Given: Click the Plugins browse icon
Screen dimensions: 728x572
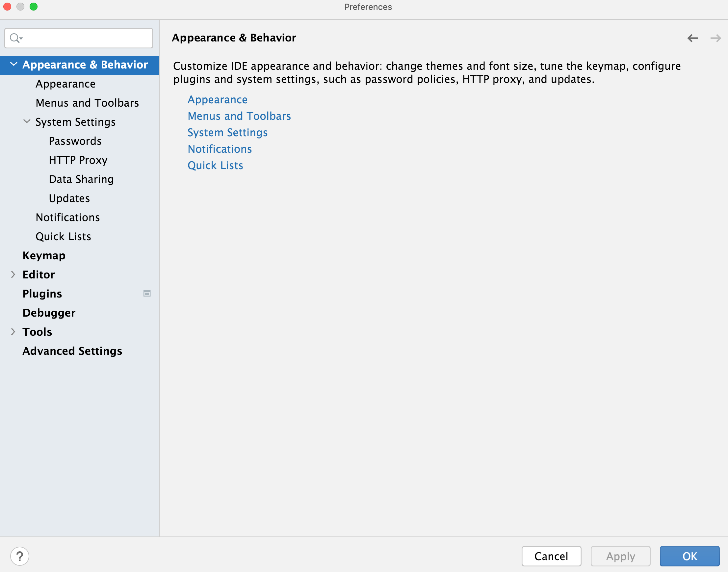Looking at the screenshot, I should click(147, 293).
